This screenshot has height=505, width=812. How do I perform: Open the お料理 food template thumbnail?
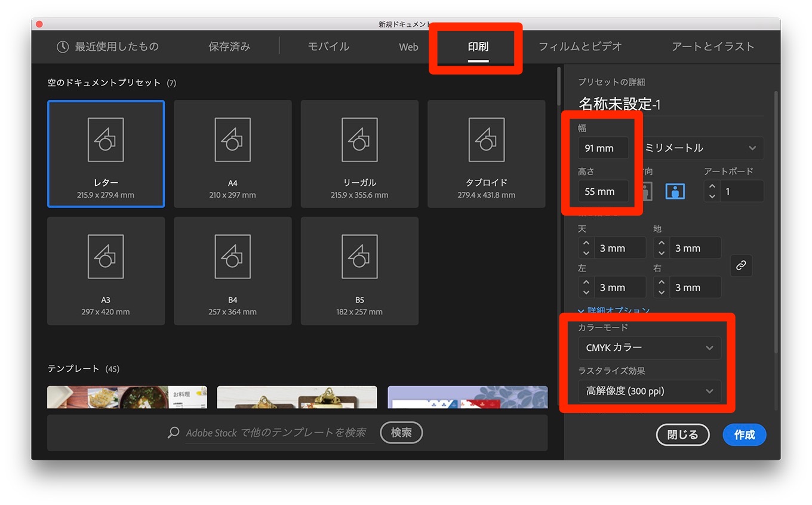(x=127, y=397)
